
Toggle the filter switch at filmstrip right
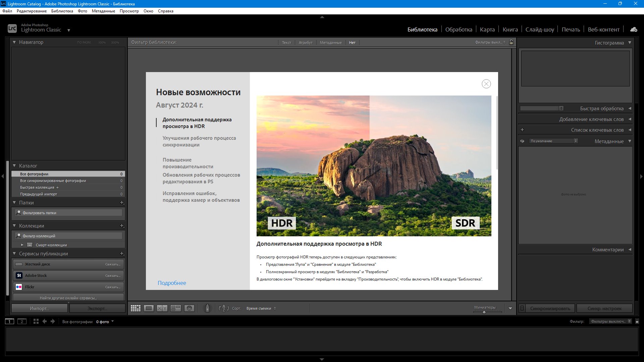(x=637, y=321)
